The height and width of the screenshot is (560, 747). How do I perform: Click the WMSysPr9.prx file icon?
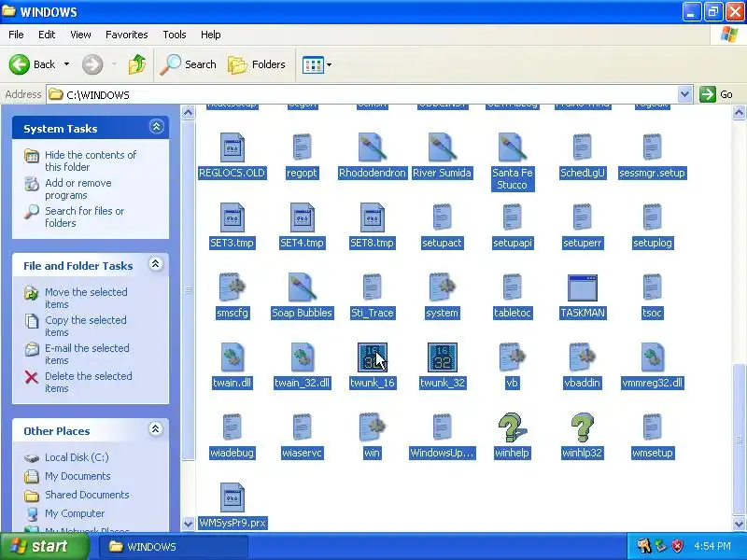coord(232,497)
